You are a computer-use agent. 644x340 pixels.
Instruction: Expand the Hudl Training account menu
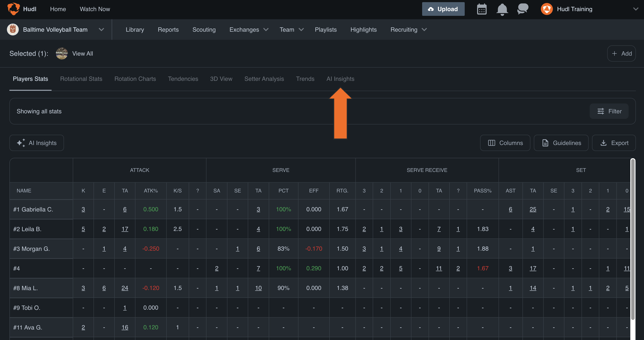tap(635, 9)
